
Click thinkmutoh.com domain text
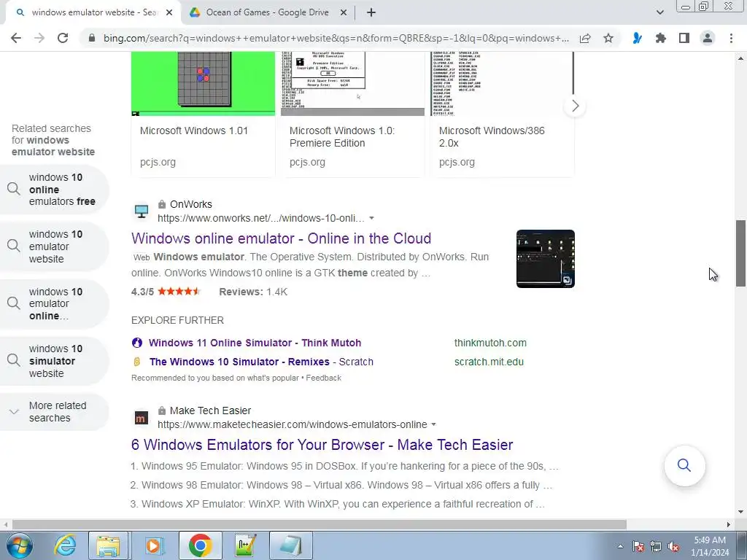(490, 343)
